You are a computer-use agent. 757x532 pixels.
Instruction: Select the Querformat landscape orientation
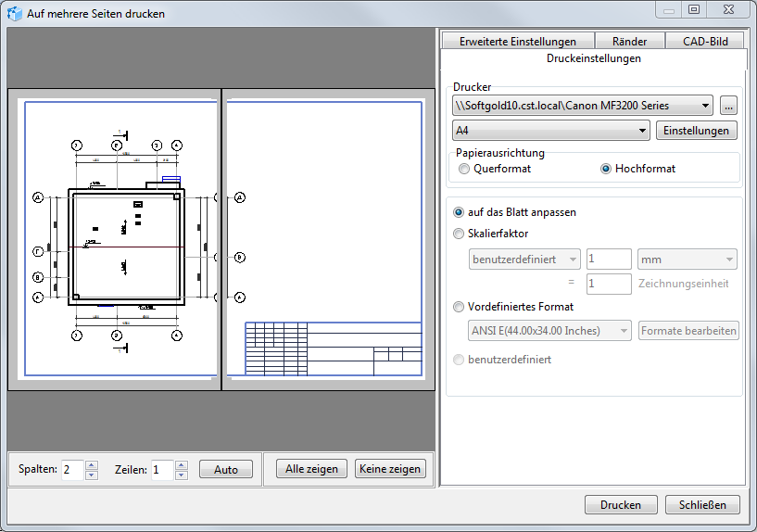point(465,169)
